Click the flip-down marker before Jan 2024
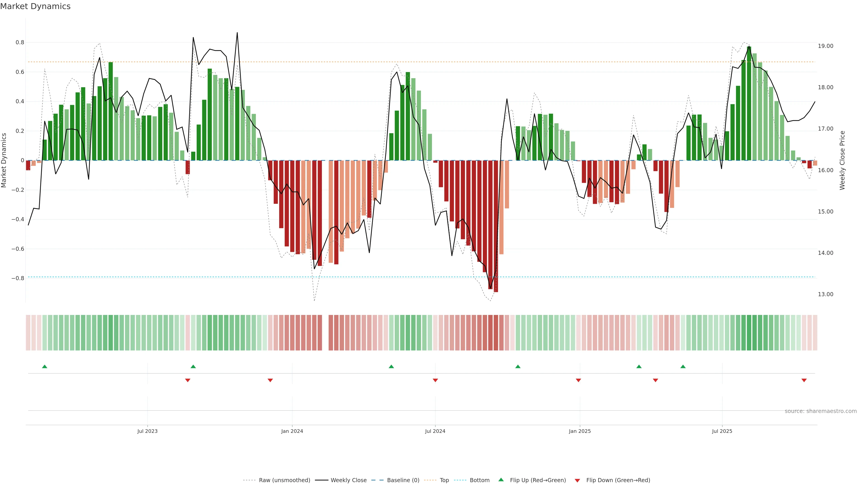 coord(270,380)
